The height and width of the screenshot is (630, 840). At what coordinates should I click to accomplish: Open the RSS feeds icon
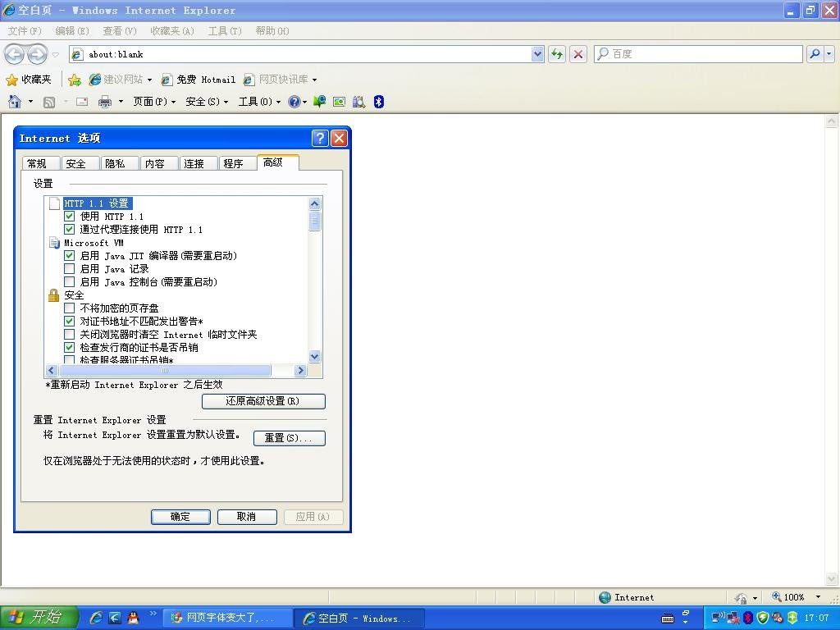point(49,102)
